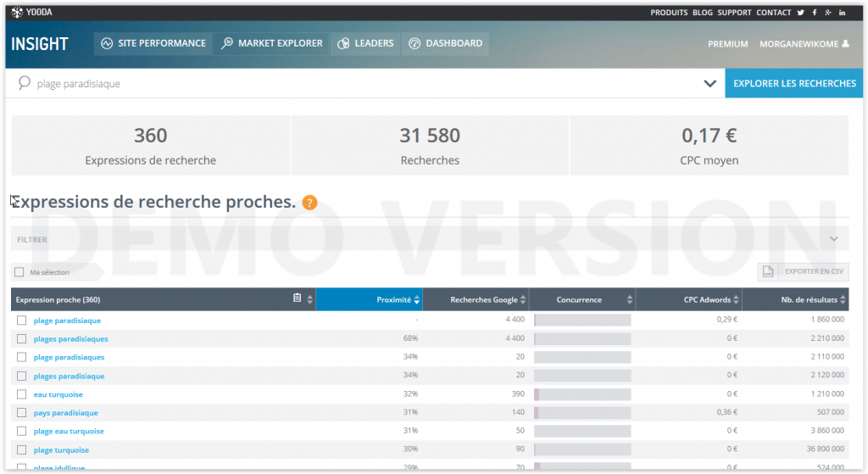Expand the FILTRER panel chevron
This screenshot has height=474, width=868.
click(834, 239)
